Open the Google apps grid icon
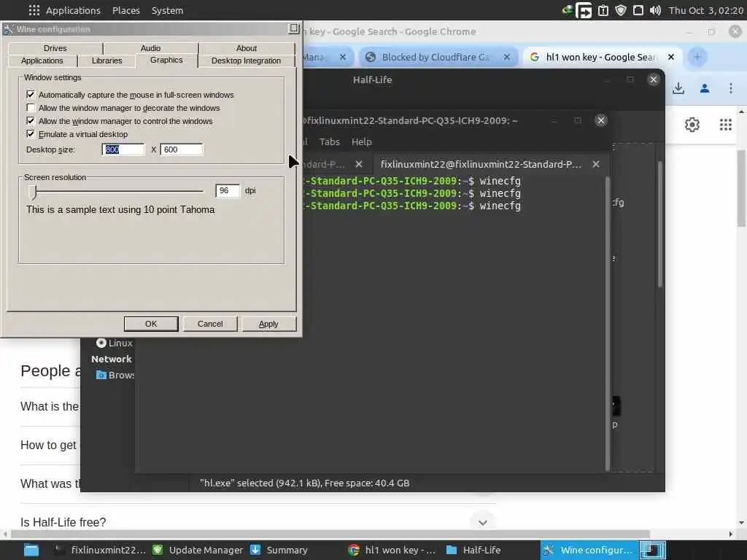 pos(725,125)
